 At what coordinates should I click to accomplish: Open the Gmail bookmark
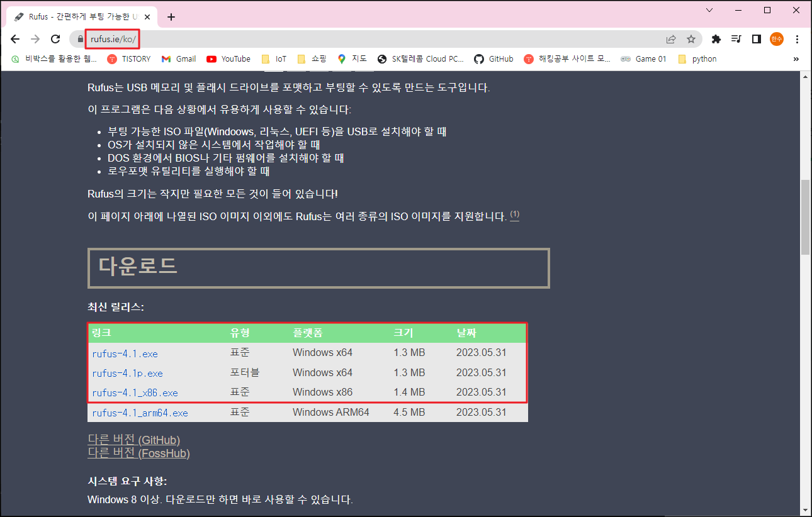tap(179, 59)
